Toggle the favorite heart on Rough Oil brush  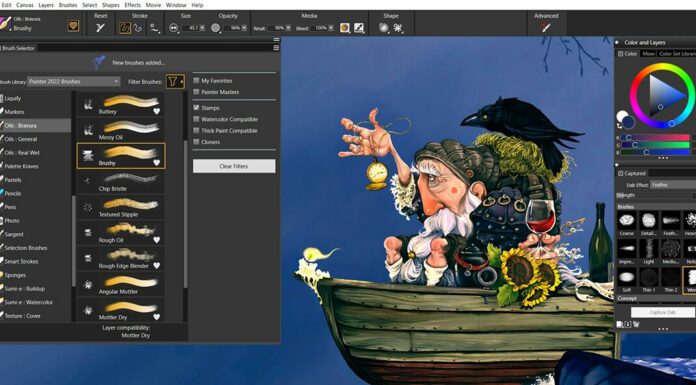(x=156, y=240)
